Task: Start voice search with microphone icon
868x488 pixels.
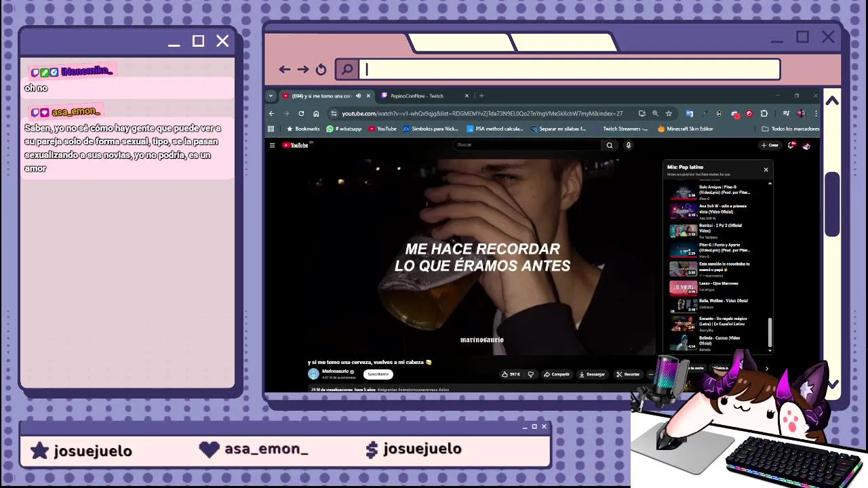Action: tap(629, 145)
